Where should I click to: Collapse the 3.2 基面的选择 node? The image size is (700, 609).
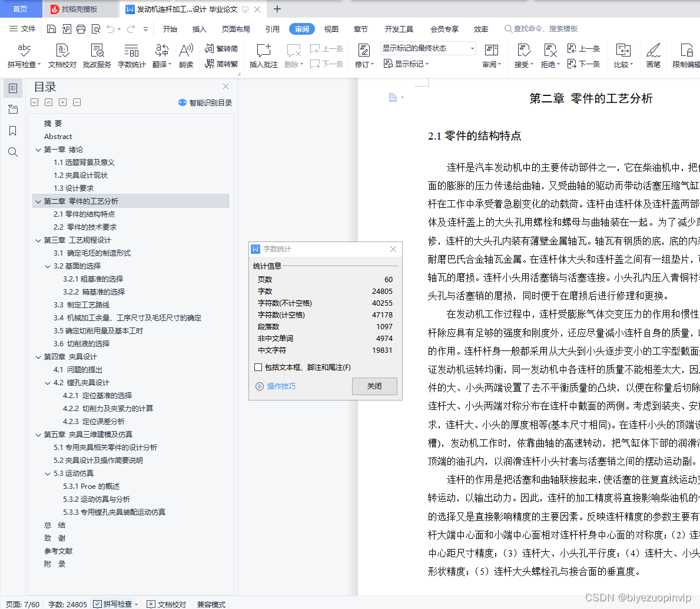coord(48,266)
